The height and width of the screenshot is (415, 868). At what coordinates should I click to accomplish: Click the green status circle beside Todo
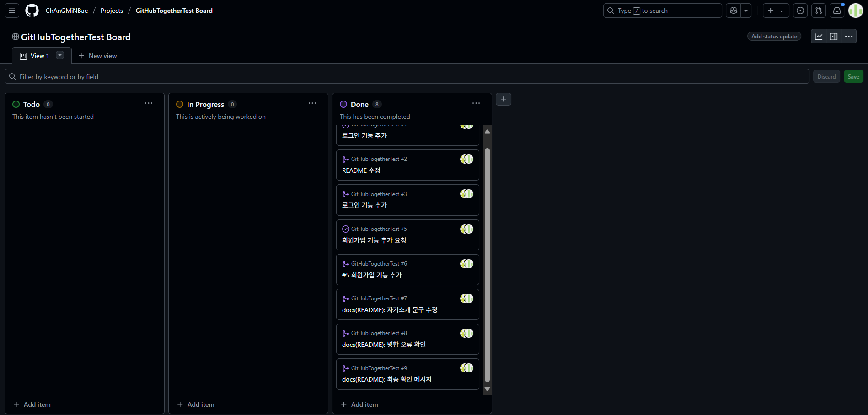click(16, 104)
